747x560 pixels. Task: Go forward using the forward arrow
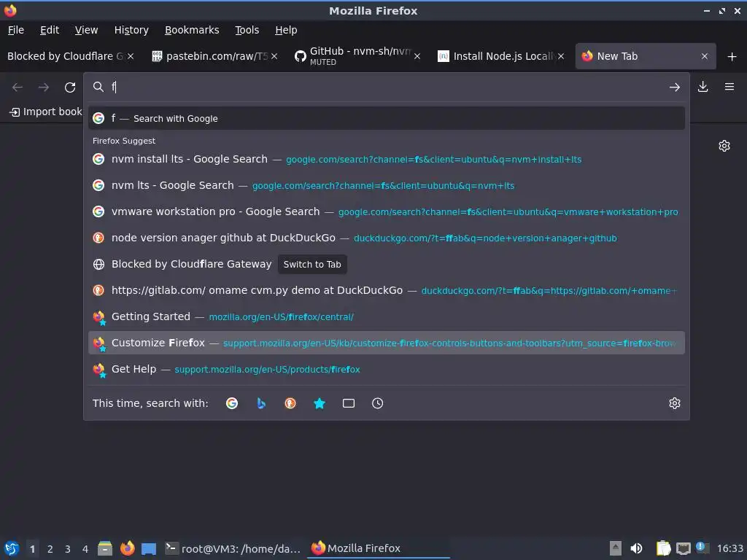44,87
